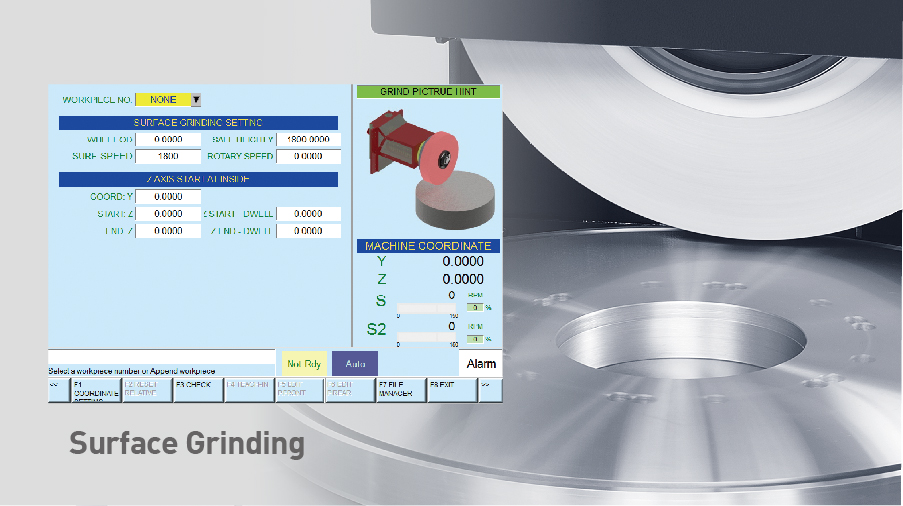Click the MACHINE COORDINATE header

click(x=428, y=246)
